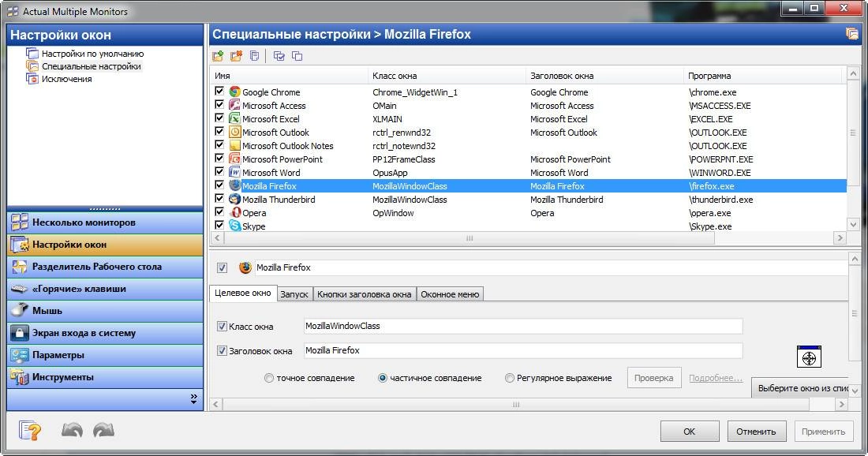
Task: Click the 'Применить' button
Action: pyautogui.click(x=823, y=431)
